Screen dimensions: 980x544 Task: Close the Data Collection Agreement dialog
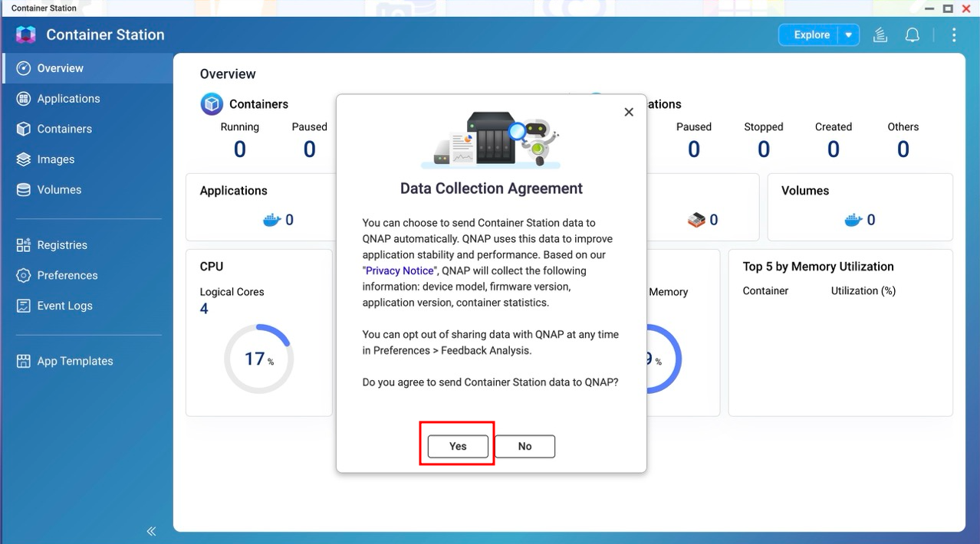629,112
